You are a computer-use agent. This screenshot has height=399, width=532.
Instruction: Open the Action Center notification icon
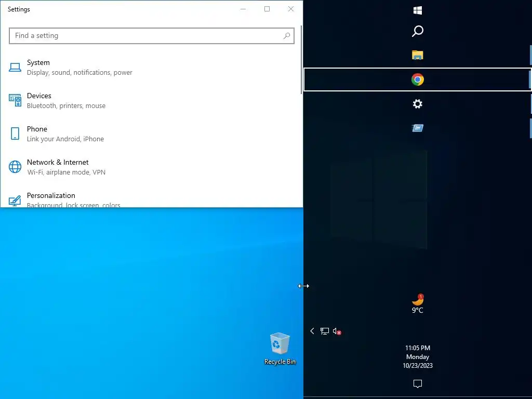[418, 384]
